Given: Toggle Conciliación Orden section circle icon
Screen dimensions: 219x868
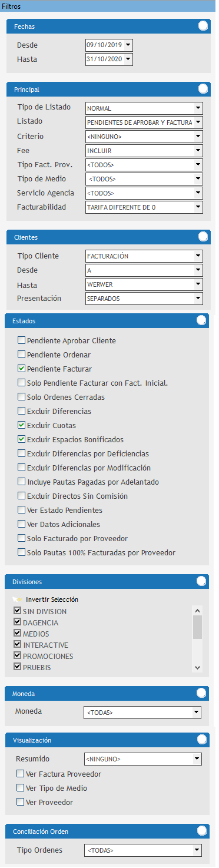Looking at the screenshot, I should pos(201,831).
